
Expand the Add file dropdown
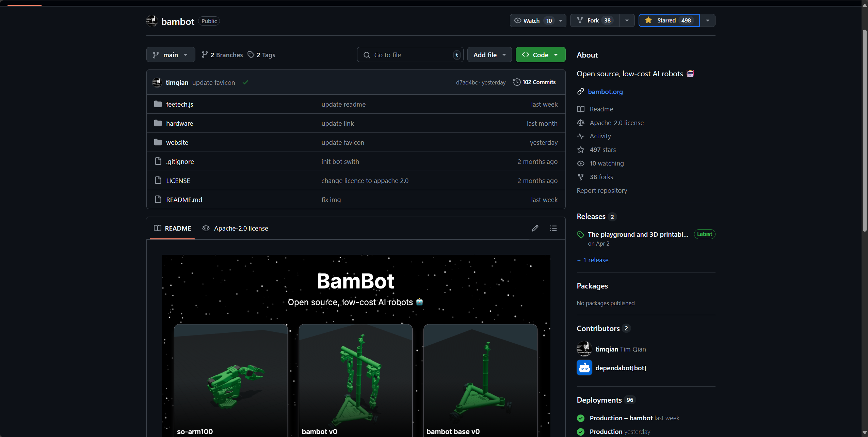489,55
